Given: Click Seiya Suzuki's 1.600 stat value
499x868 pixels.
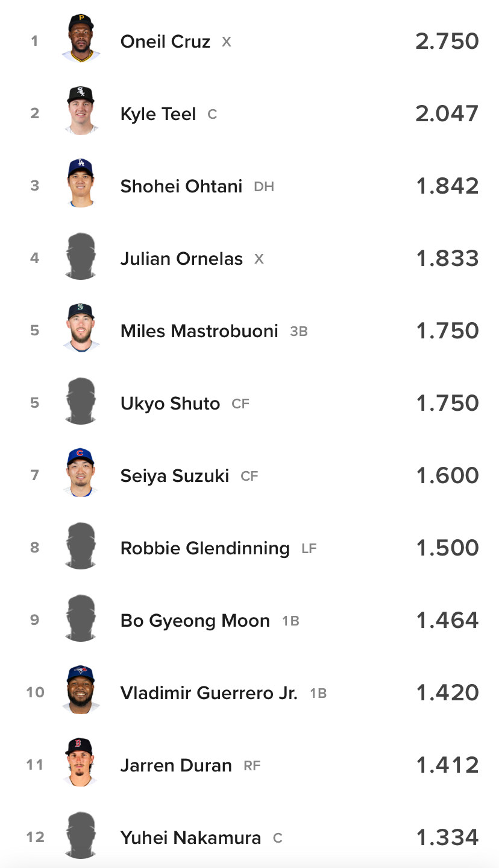Looking at the screenshot, I should pyautogui.click(x=447, y=475).
